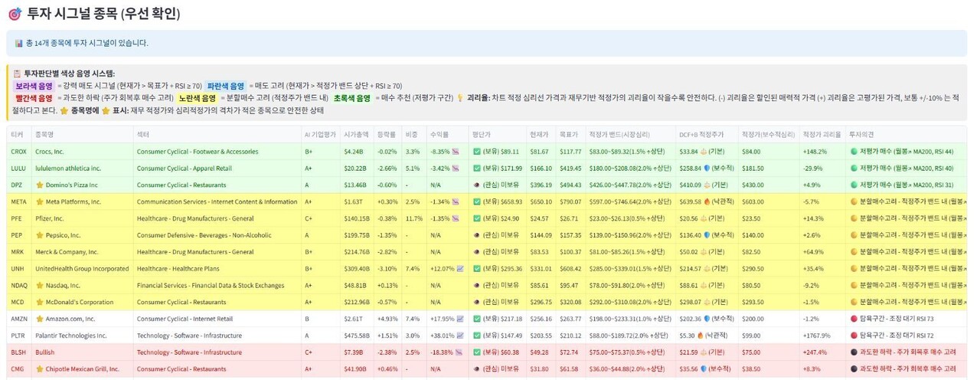Click the 빨간색 음영 legend swatch
Screen dimensions: 980x380
pos(34,98)
